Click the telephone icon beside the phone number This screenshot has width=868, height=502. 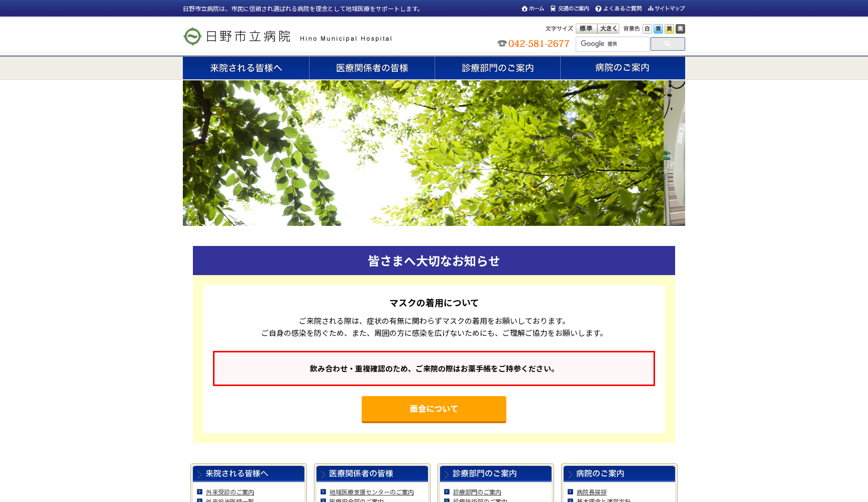point(502,44)
